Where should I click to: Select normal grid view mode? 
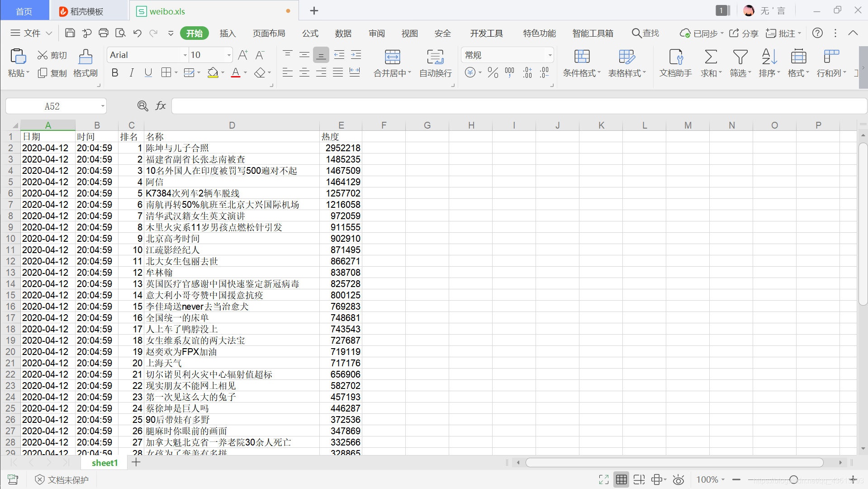point(621,479)
